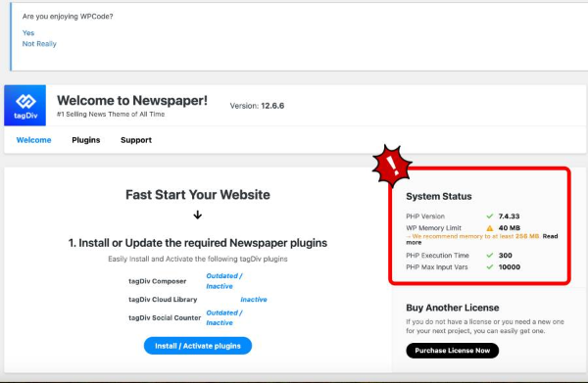
Task: Click the tagDiv logo icon
Action: point(25,106)
